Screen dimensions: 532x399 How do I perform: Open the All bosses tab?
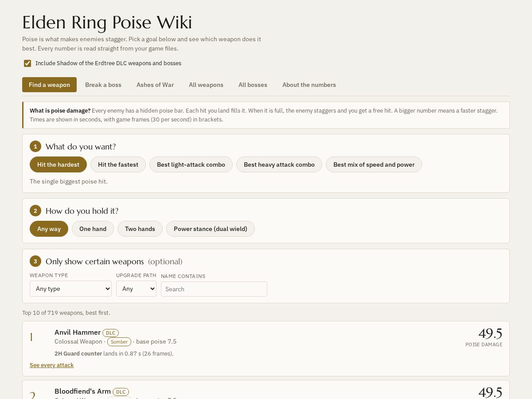[x=253, y=85]
